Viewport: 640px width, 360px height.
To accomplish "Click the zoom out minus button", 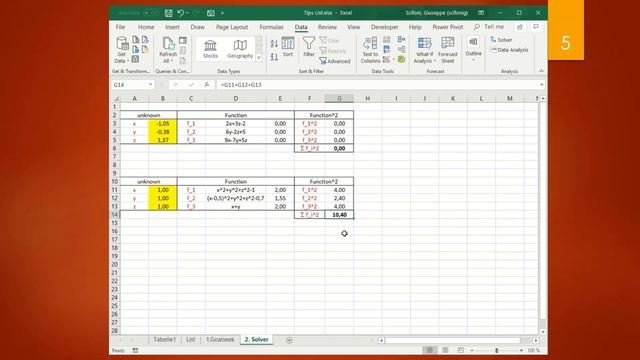I will point(472,350).
